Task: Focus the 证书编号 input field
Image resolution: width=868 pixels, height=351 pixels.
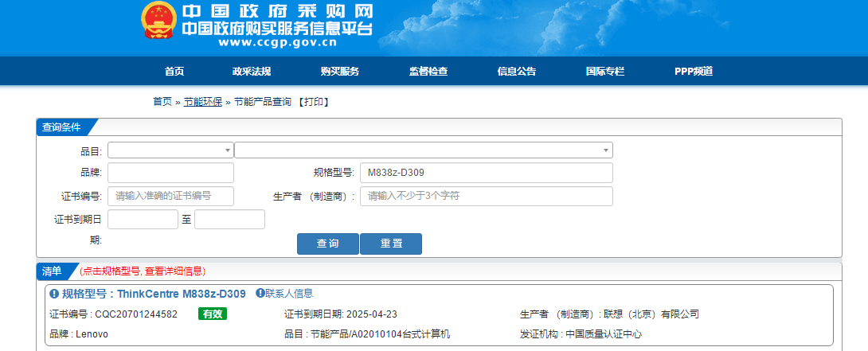Action: tap(171, 196)
